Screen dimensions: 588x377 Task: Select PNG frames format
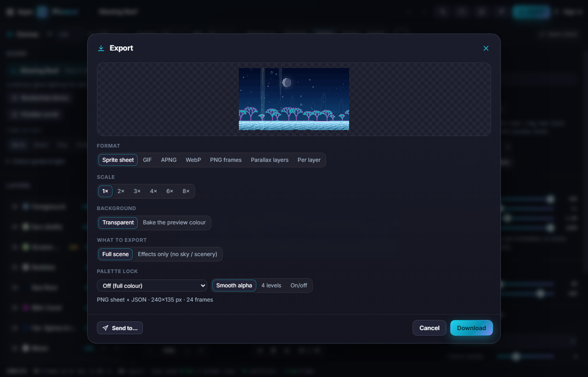point(226,160)
